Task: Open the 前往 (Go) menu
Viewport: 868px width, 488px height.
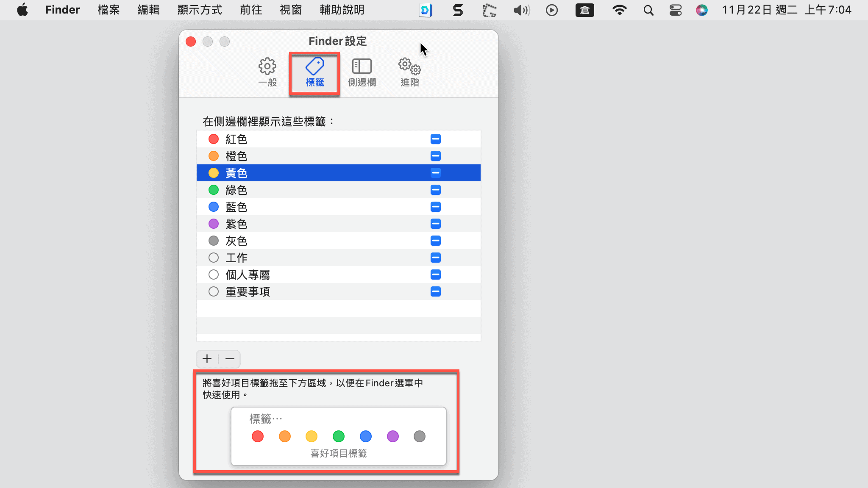Action: 251,10
